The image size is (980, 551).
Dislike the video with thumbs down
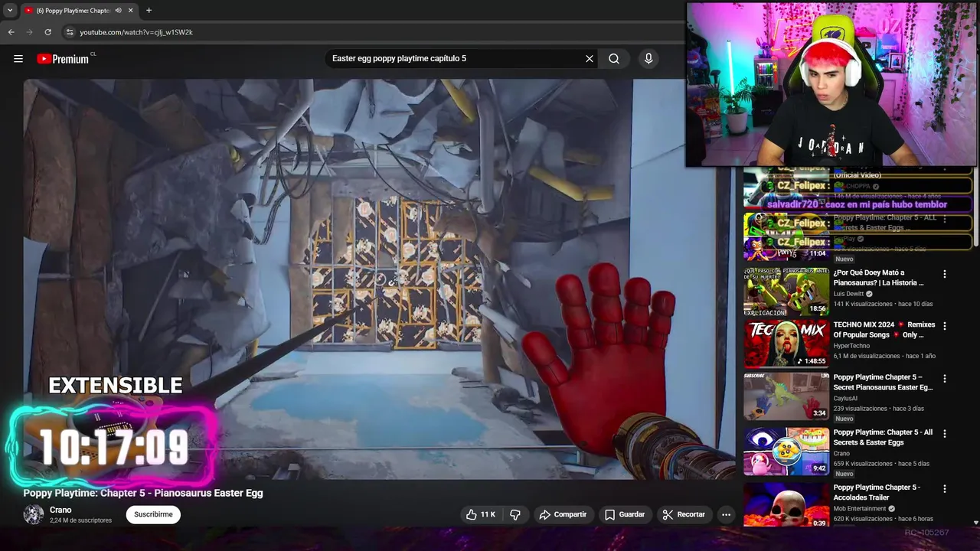[515, 514]
